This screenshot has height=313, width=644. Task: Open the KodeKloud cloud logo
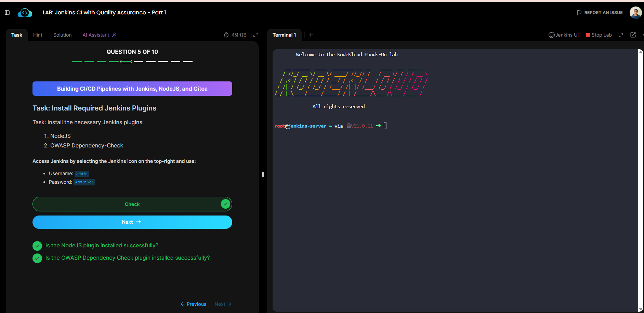click(25, 13)
